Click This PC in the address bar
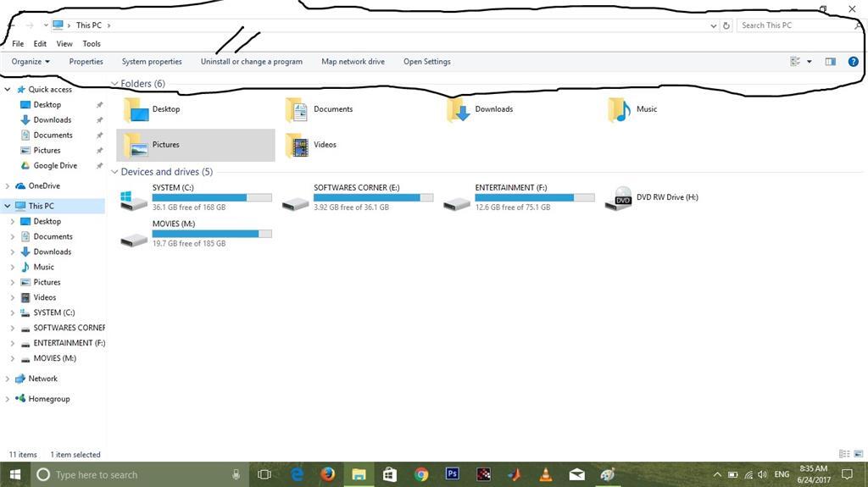The width and height of the screenshot is (868, 487). tap(88, 25)
